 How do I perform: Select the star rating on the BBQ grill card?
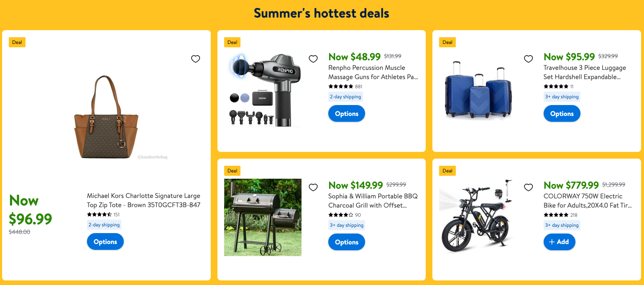coord(340,215)
